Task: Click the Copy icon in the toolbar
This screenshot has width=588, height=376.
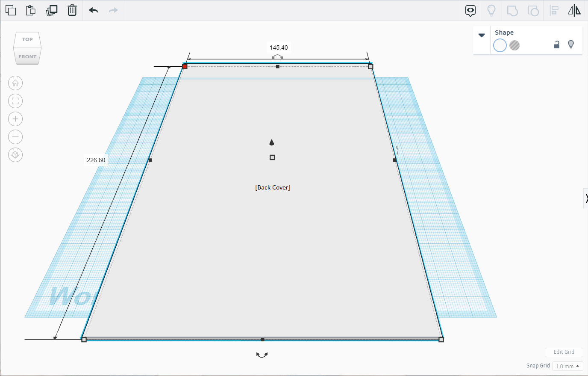Action: click(x=11, y=10)
